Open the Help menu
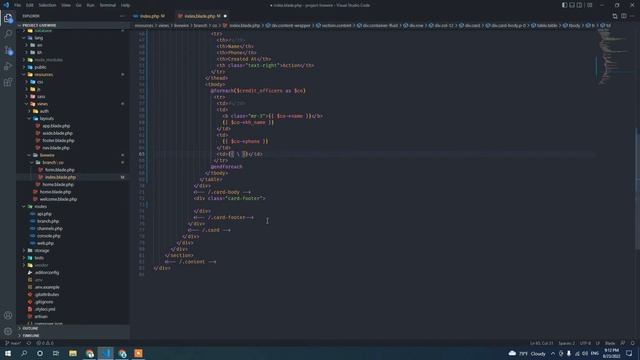The width and height of the screenshot is (640, 360). pos(125,5)
